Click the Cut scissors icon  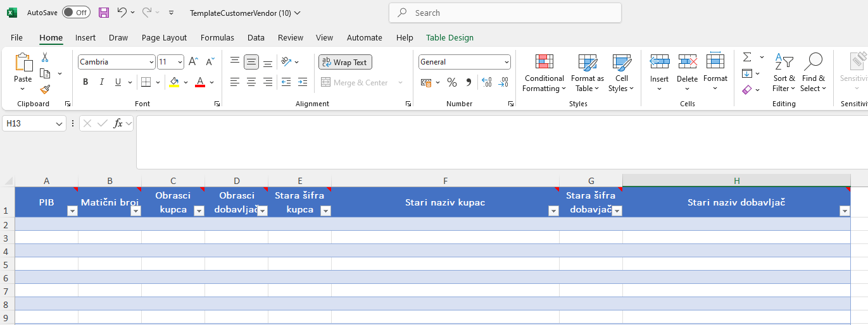click(x=45, y=58)
